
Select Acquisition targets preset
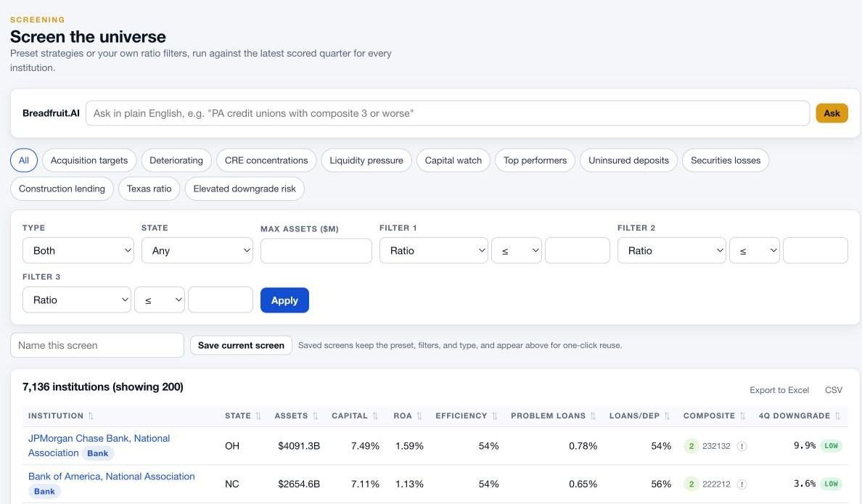89,160
